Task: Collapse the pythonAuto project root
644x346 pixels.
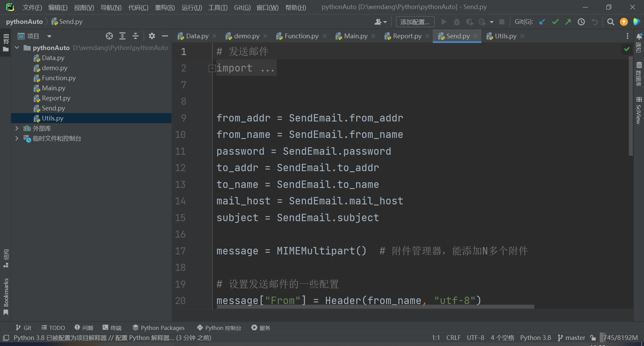Action: [17, 48]
